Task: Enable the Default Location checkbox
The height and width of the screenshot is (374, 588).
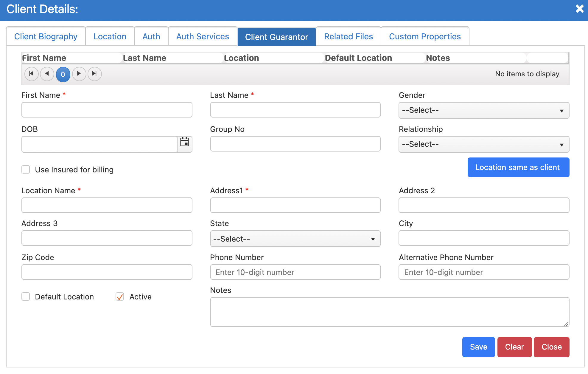Action: pos(26,297)
